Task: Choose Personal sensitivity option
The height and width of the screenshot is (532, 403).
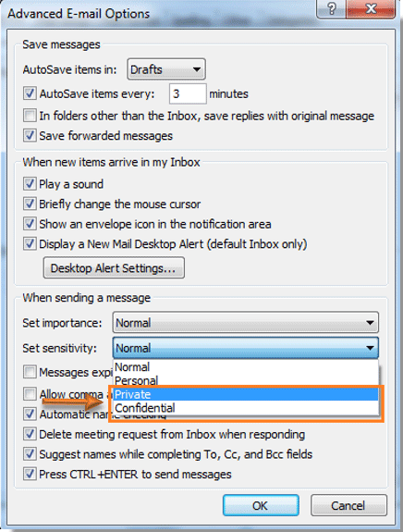Action: point(245,380)
